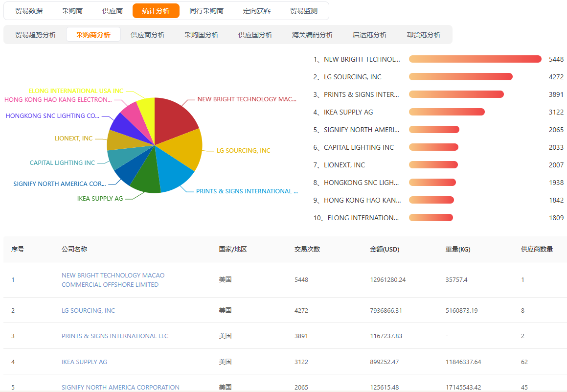This screenshot has height=392, width=567.
Task: Click pie label ELONG INTERNATIONAL USA INC
Action: click(x=75, y=91)
